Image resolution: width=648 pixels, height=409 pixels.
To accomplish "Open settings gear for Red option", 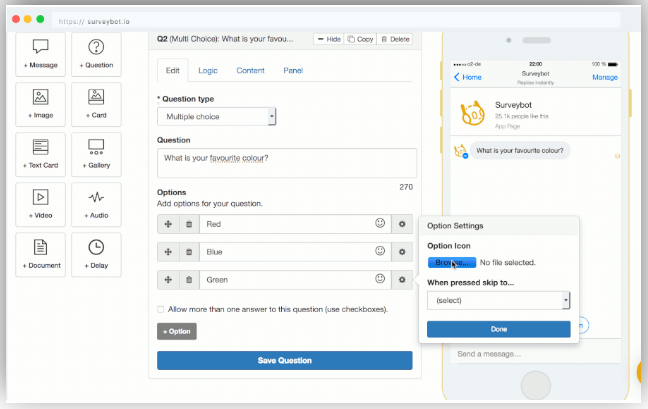I will point(402,224).
